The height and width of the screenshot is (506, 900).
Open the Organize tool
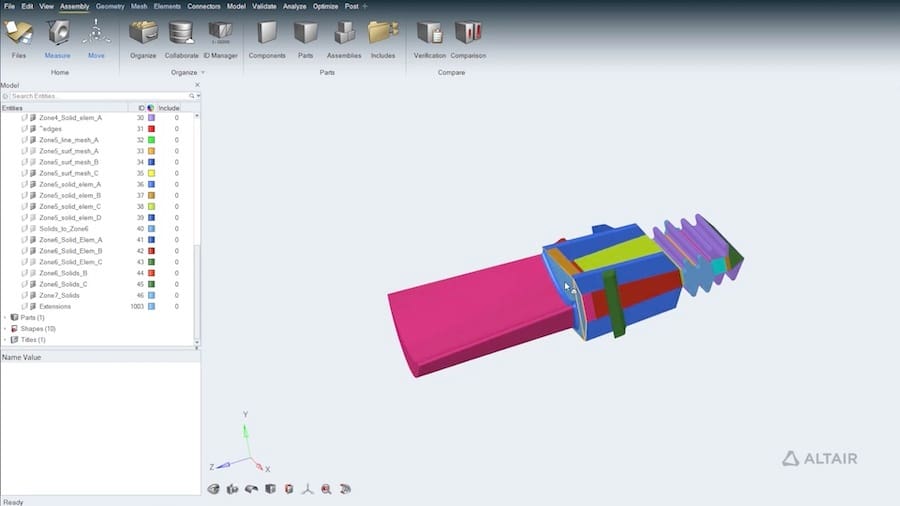pyautogui.click(x=143, y=39)
